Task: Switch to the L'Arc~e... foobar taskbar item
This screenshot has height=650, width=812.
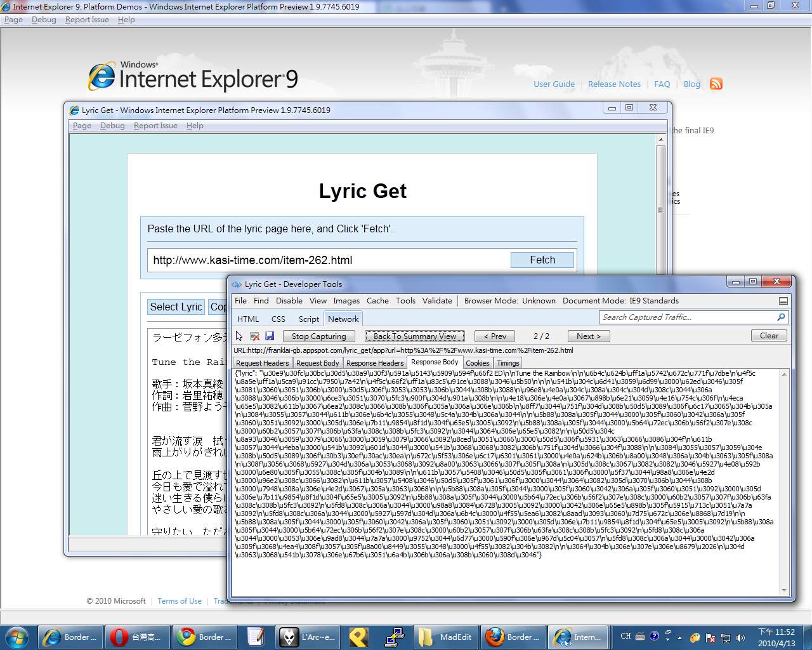Action: coord(308,637)
